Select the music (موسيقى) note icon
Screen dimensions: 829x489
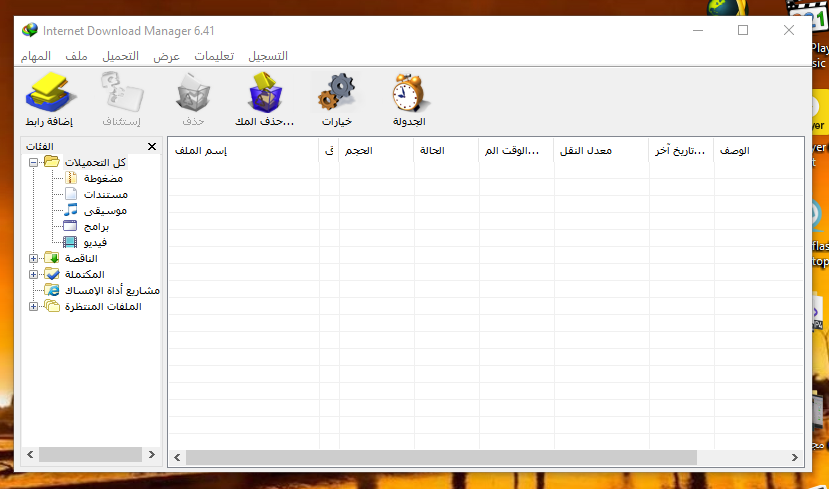click(71, 210)
